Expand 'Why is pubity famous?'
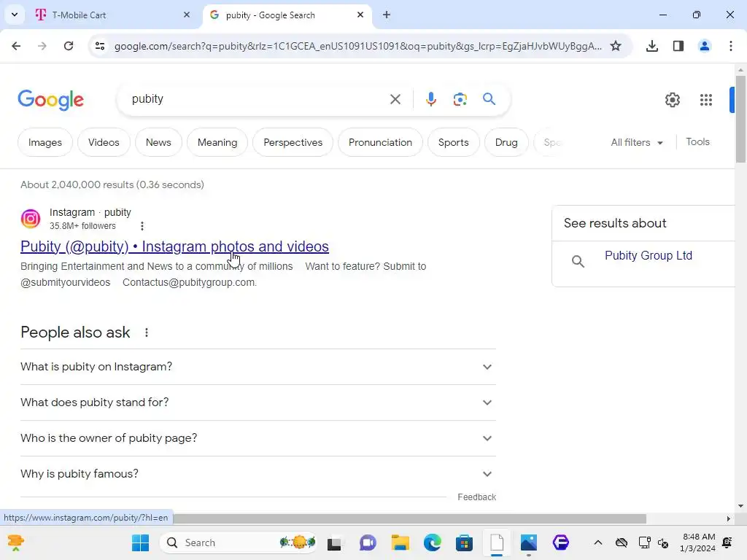 coord(258,474)
